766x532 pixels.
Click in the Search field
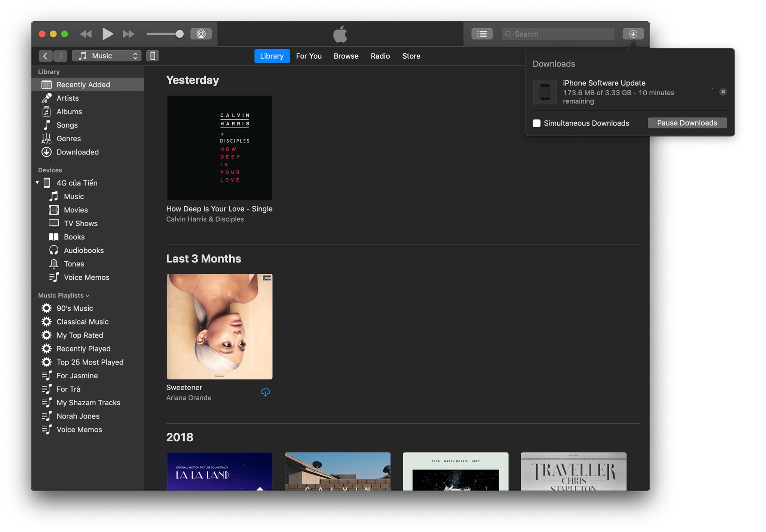click(558, 34)
